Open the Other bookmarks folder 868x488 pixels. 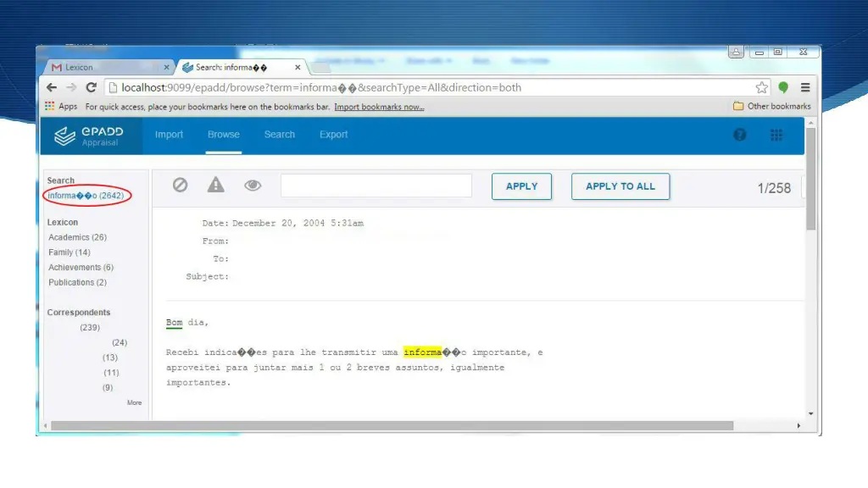[x=772, y=107]
